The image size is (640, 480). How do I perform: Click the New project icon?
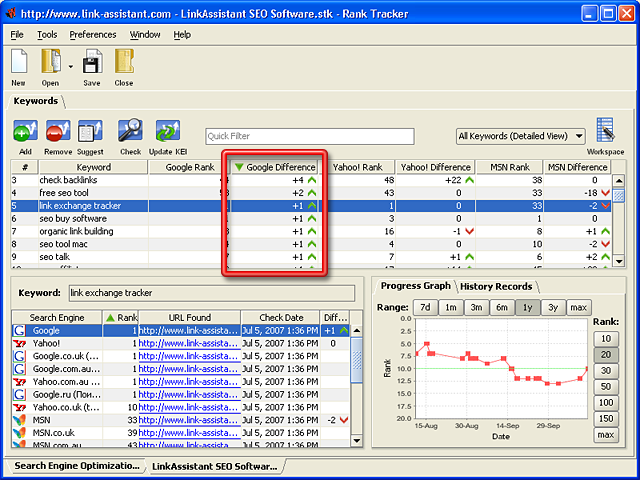pos(19,62)
